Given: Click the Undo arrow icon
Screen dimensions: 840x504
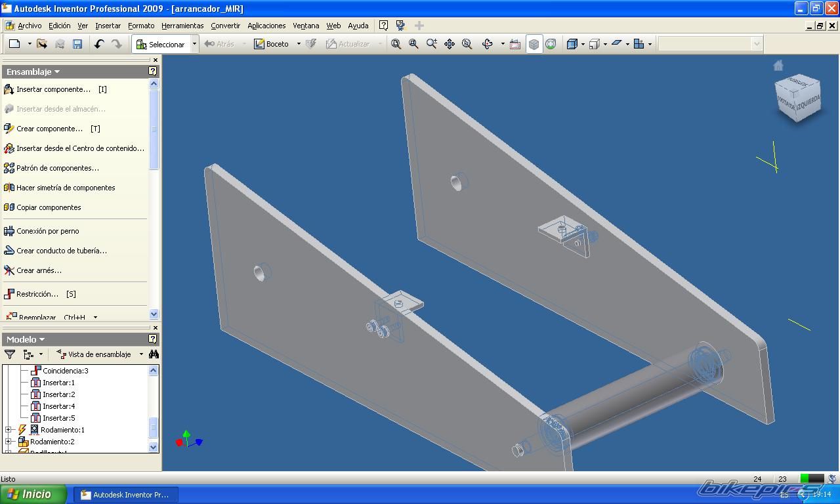Looking at the screenshot, I should tap(99, 44).
